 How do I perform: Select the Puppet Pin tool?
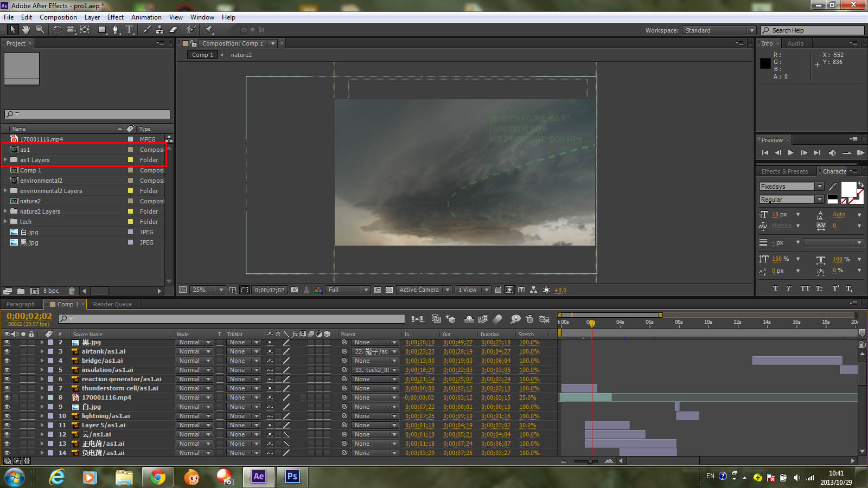tap(209, 30)
